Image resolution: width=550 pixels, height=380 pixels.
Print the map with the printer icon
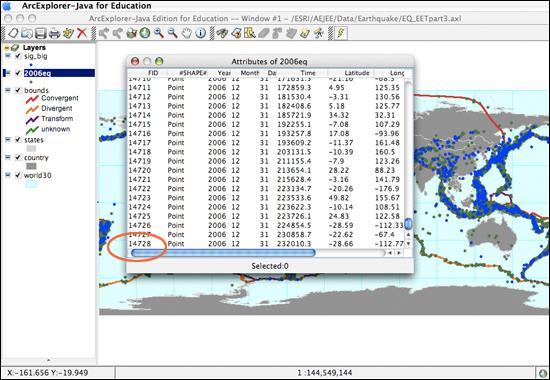(54, 33)
